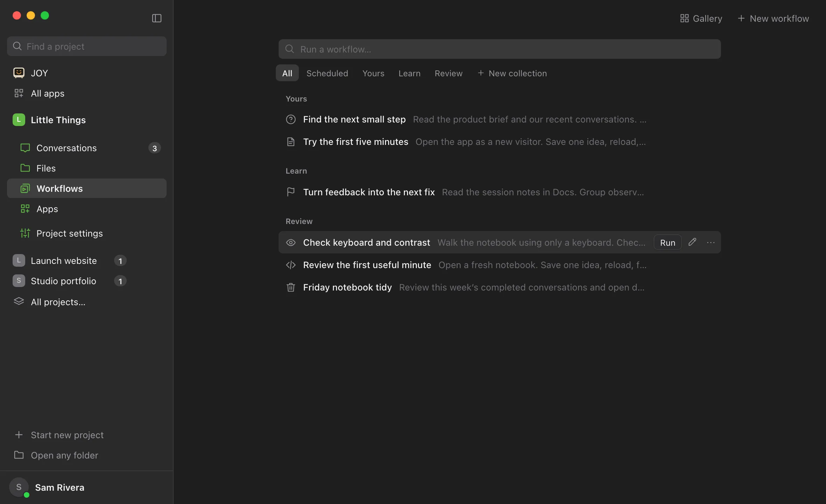Focus the Find a project field
The height and width of the screenshot is (504, 826).
coord(87,46)
